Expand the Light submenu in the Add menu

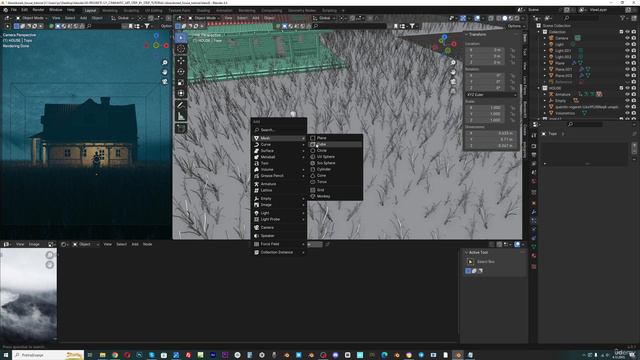click(279, 213)
